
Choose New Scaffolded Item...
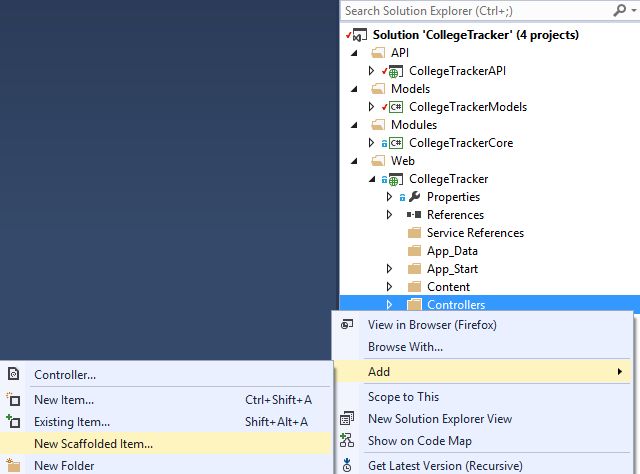point(93,444)
